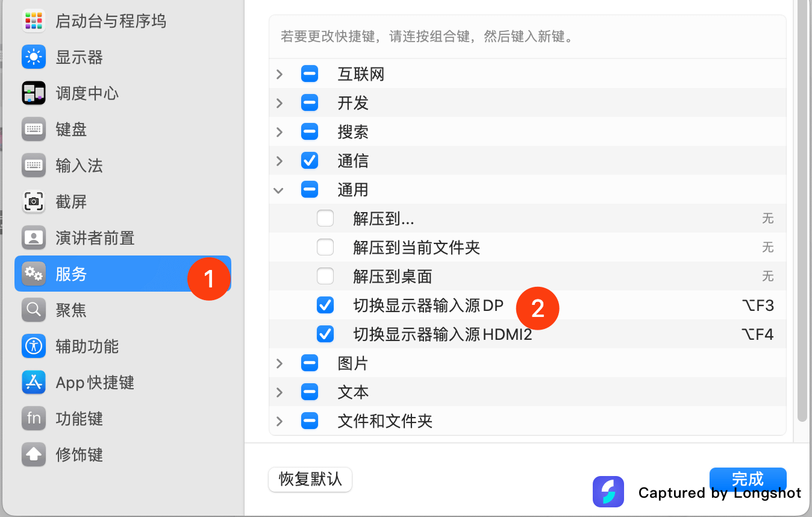
Task: Expand the 互联网 category chevron
Action: click(x=279, y=74)
